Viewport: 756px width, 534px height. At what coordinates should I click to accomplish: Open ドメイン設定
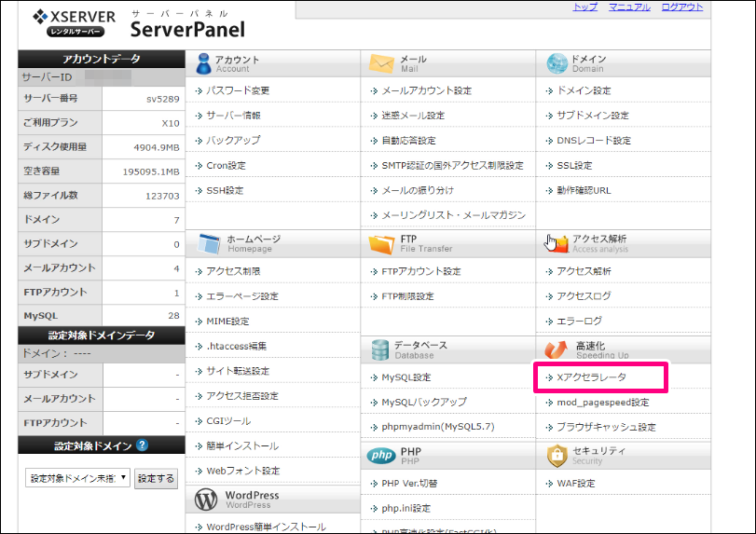tap(584, 90)
